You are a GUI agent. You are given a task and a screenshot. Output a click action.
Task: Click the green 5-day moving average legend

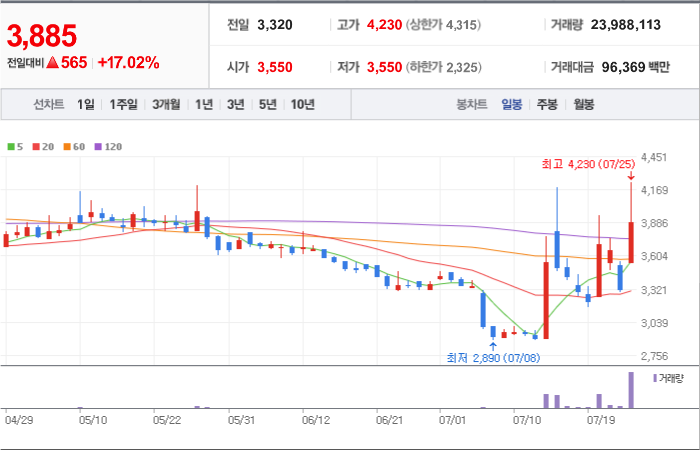pyautogui.click(x=15, y=146)
